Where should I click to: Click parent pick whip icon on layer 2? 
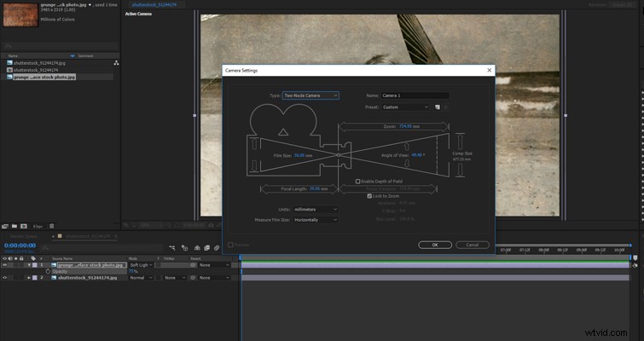click(x=193, y=278)
